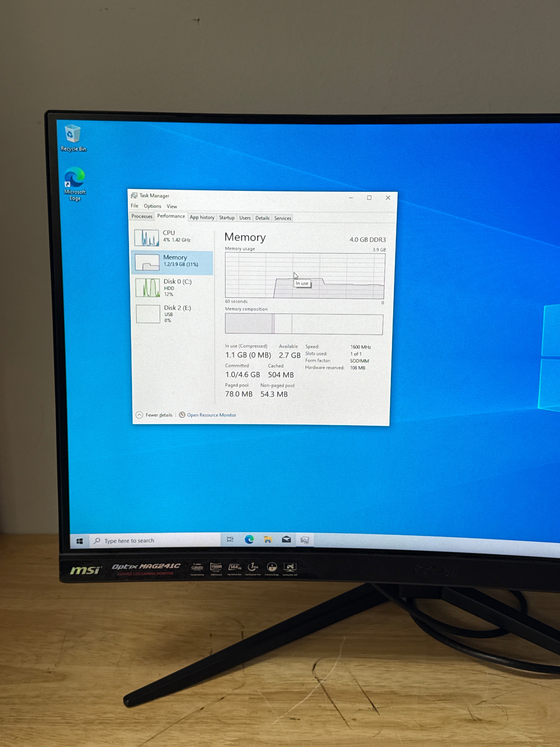
Task: Click the '4.0 GB DDR3' label
Action: pos(368,239)
